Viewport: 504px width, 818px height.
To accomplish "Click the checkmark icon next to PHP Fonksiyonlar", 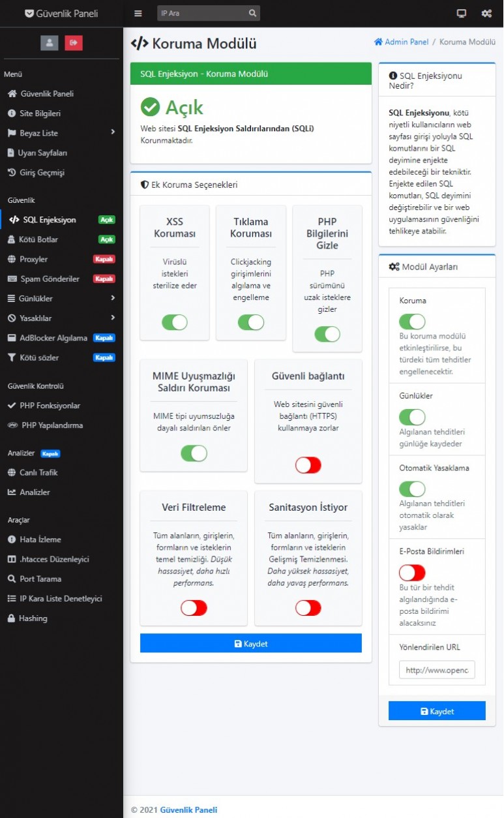I will coord(12,406).
